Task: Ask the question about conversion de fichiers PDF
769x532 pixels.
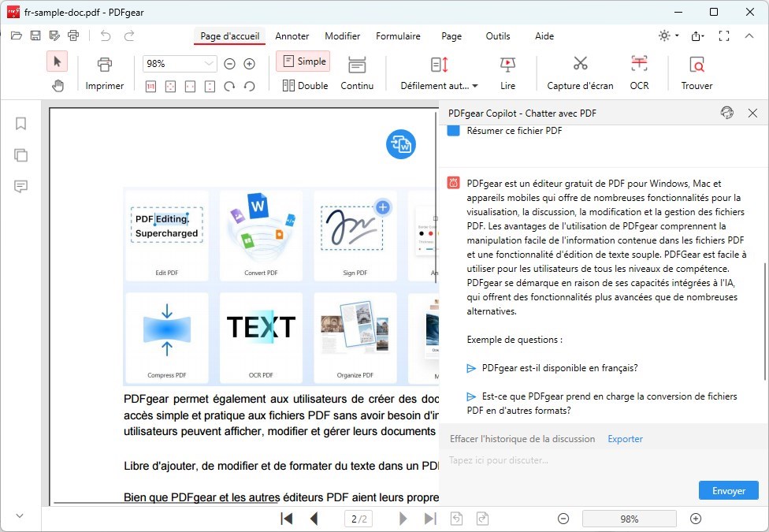Action: click(x=602, y=404)
